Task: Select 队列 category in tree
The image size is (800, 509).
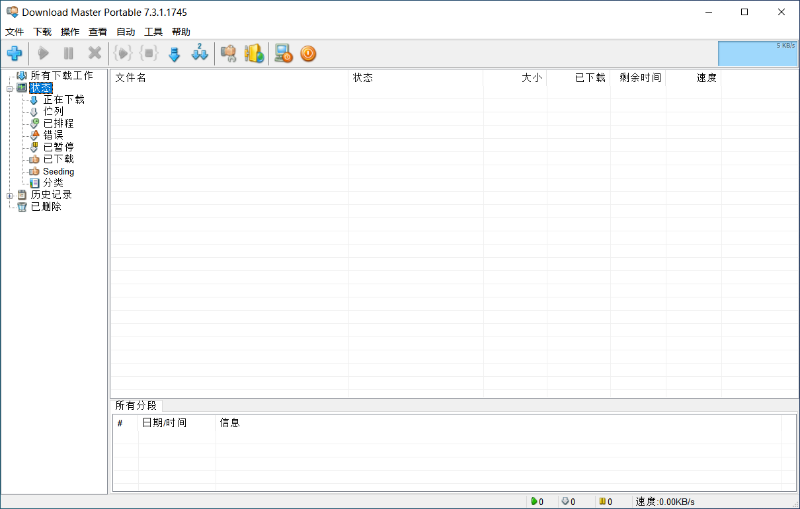Action: 53,111
